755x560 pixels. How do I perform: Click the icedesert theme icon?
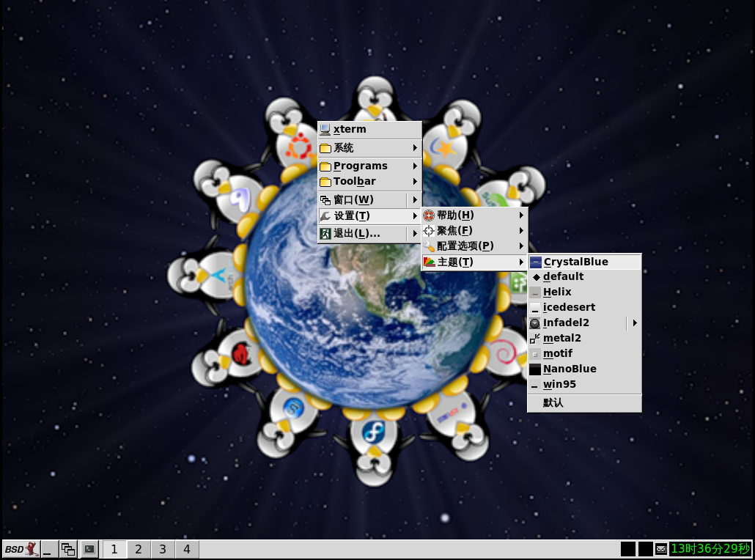click(x=535, y=308)
